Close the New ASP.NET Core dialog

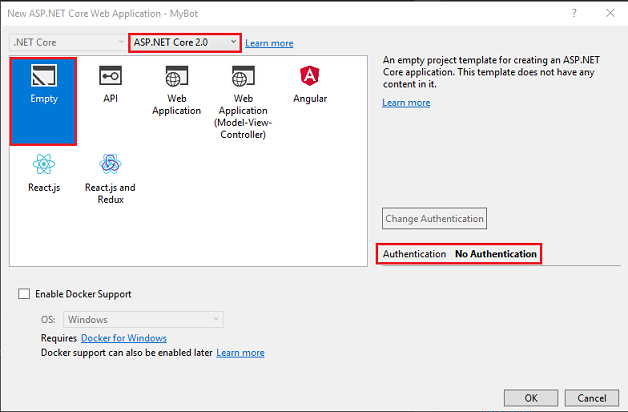pos(609,12)
